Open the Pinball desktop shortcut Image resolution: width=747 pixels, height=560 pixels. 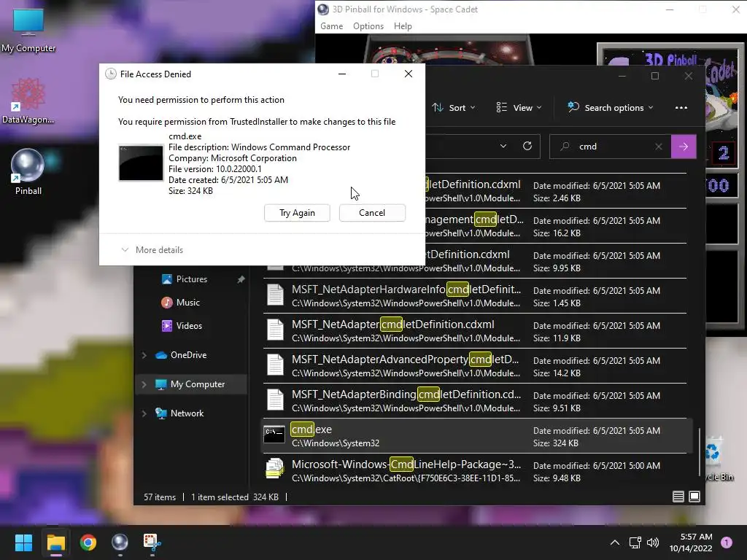28,171
